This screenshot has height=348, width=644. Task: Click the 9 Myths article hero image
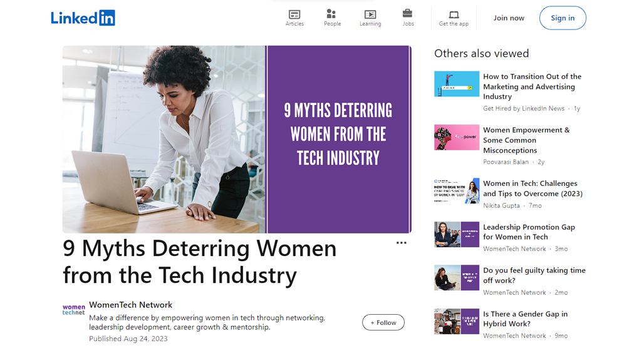tap(237, 140)
